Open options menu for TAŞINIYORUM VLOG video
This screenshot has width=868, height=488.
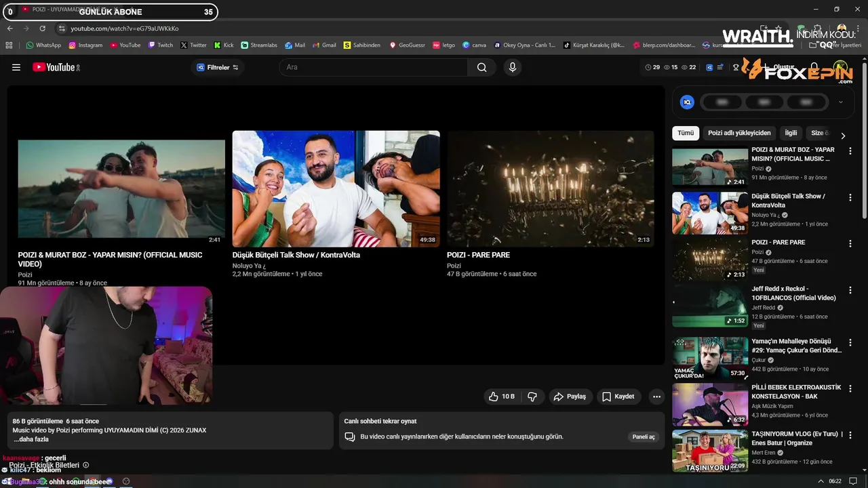click(850, 435)
